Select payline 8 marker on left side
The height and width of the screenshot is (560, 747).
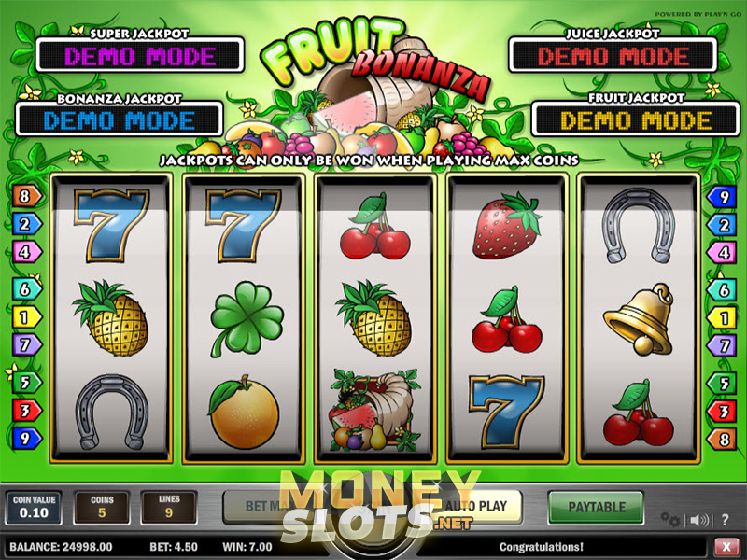pos(26,196)
